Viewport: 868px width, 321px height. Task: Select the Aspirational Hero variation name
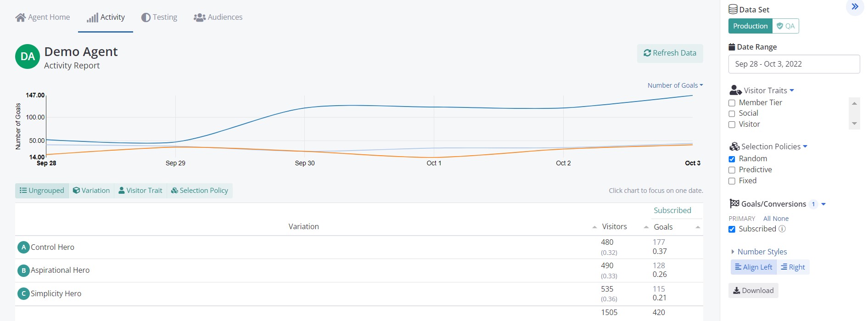[60, 270]
